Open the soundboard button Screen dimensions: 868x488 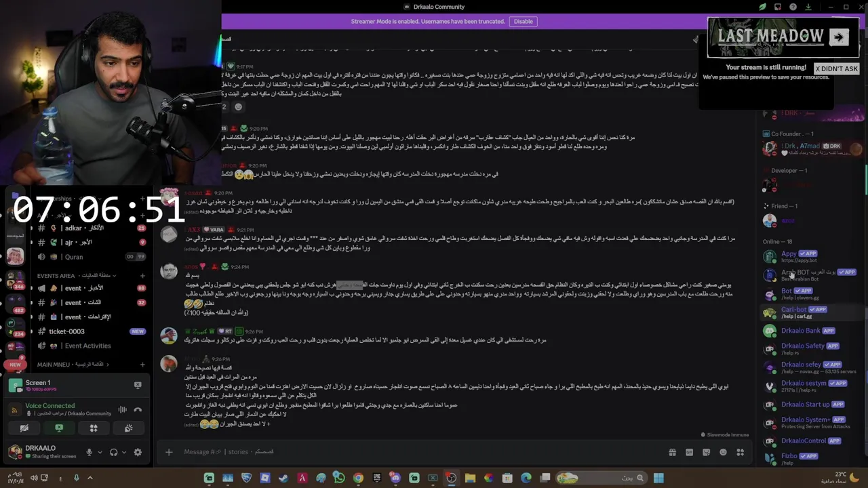pos(128,428)
